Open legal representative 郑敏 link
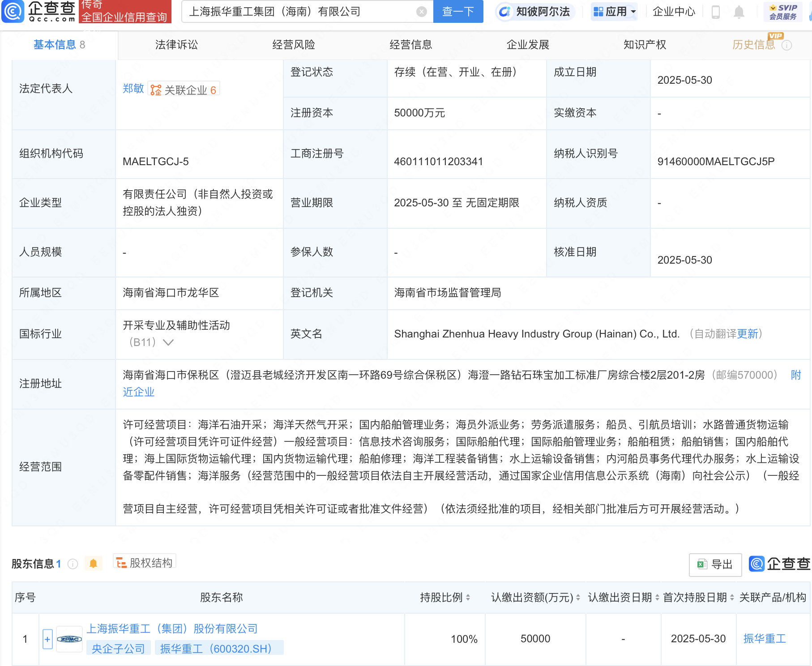This screenshot has width=812, height=666. 133,89
